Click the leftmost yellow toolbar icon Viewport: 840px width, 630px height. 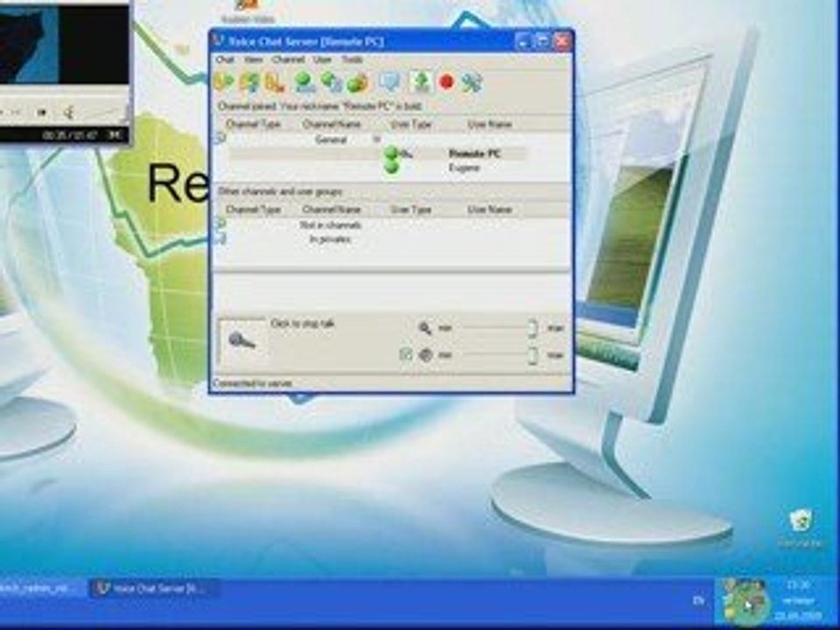(x=223, y=82)
